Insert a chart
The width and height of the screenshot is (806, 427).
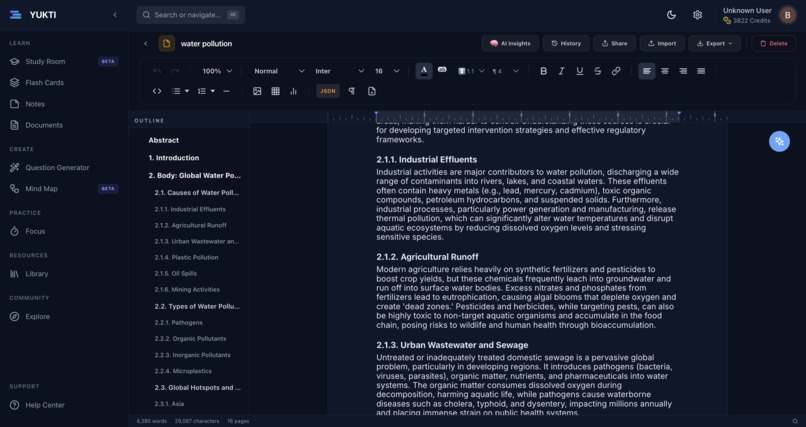294,91
